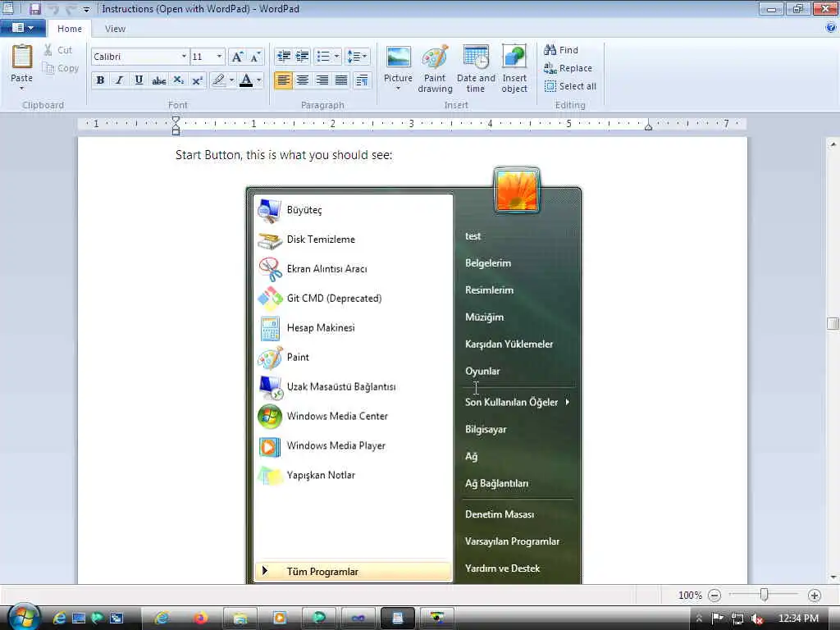The width and height of the screenshot is (840, 630).
Task: Click the zoom in plus button
Action: coord(815,596)
